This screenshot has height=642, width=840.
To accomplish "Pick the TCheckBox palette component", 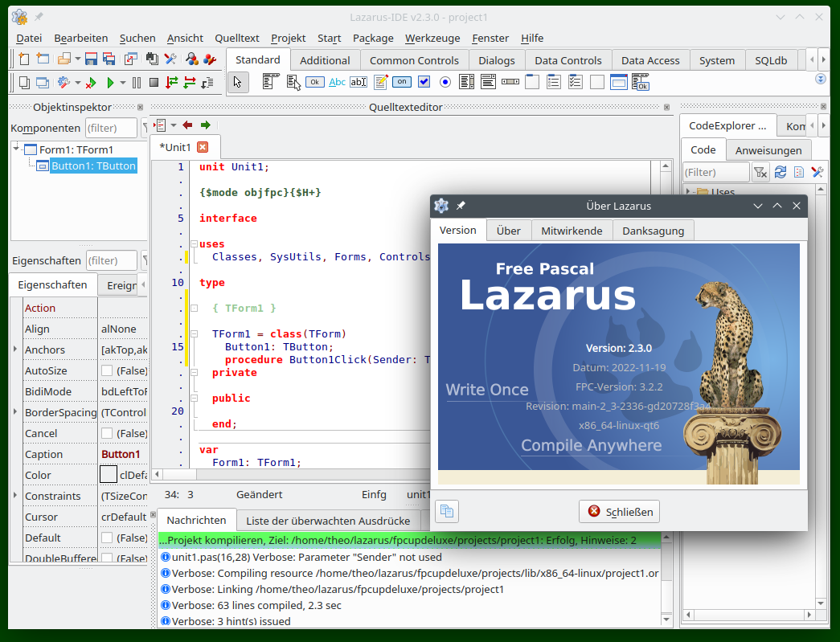I will point(424,82).
